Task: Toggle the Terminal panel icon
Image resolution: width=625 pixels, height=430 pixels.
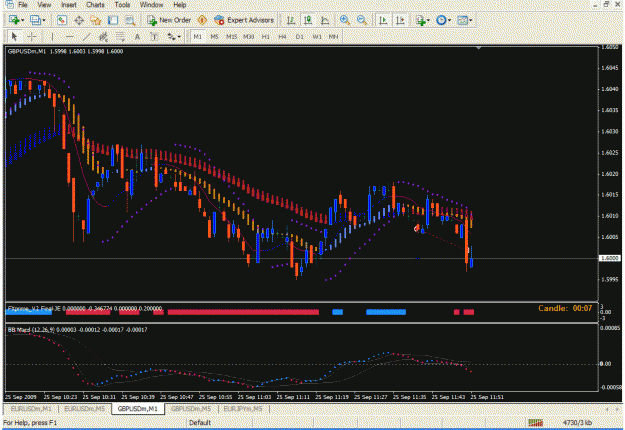Action: coord(113,20)
